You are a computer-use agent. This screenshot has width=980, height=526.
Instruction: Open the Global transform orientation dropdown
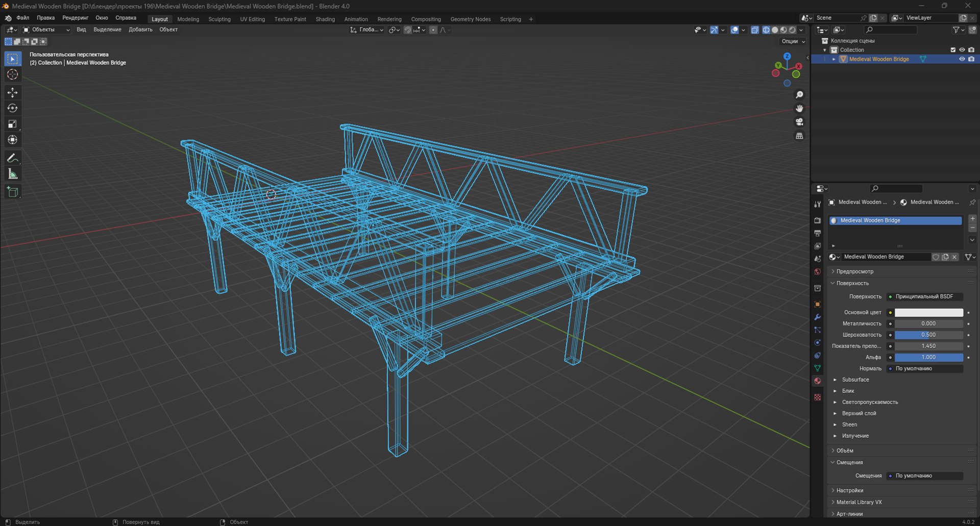[366, 30]
